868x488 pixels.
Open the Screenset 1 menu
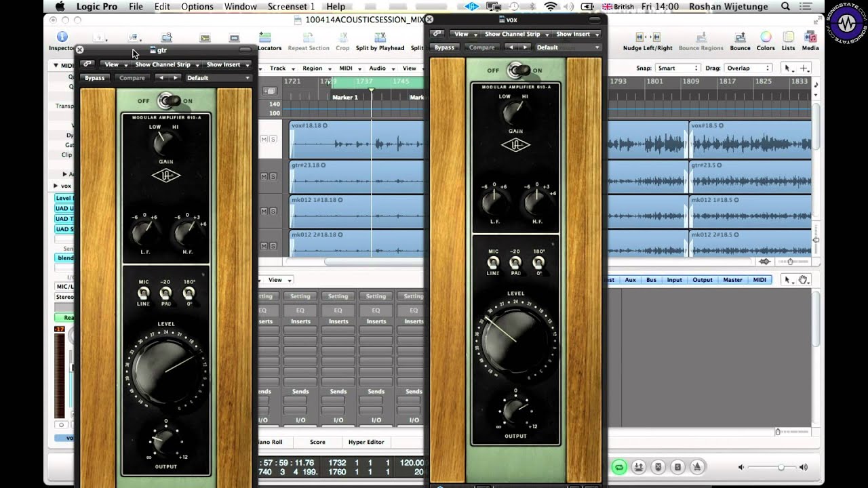(292, 6)
